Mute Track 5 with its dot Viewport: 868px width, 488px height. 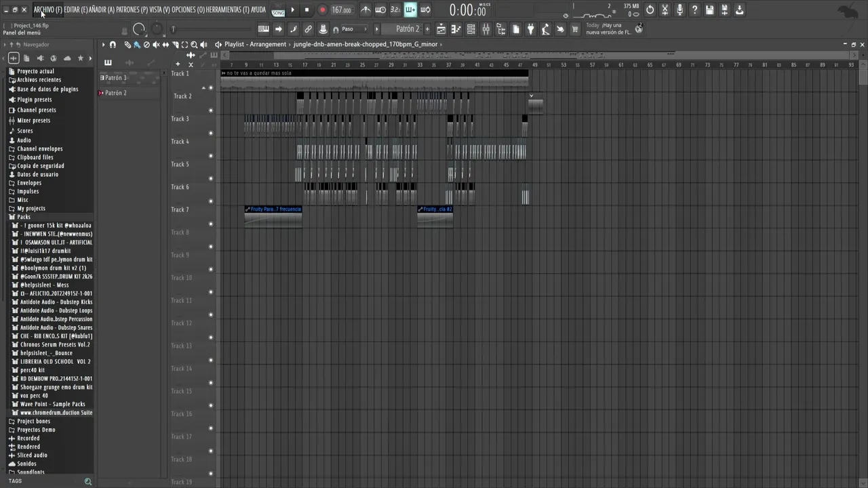point(211,178)
